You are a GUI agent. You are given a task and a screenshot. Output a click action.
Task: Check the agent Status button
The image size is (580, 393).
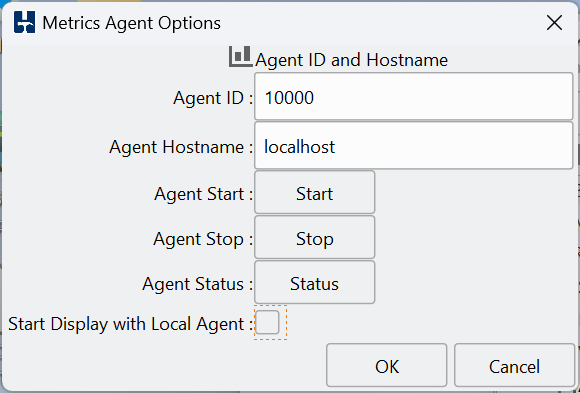click(314, 282)
